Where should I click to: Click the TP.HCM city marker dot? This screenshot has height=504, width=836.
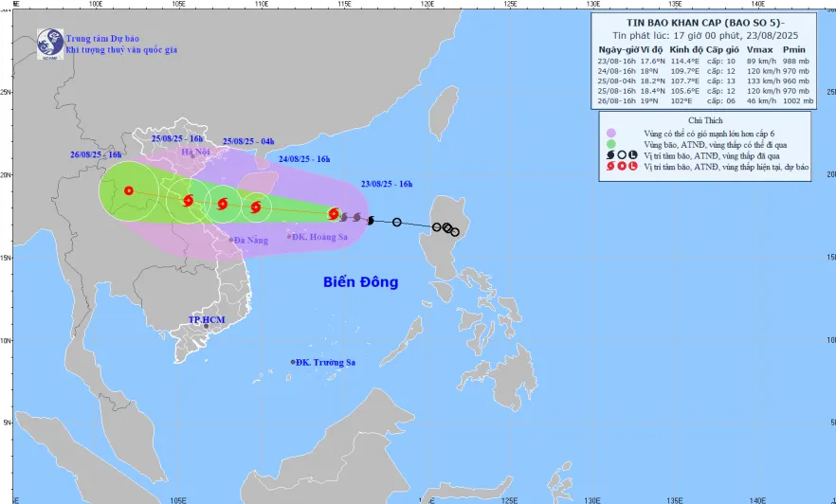tap(205, 327)
